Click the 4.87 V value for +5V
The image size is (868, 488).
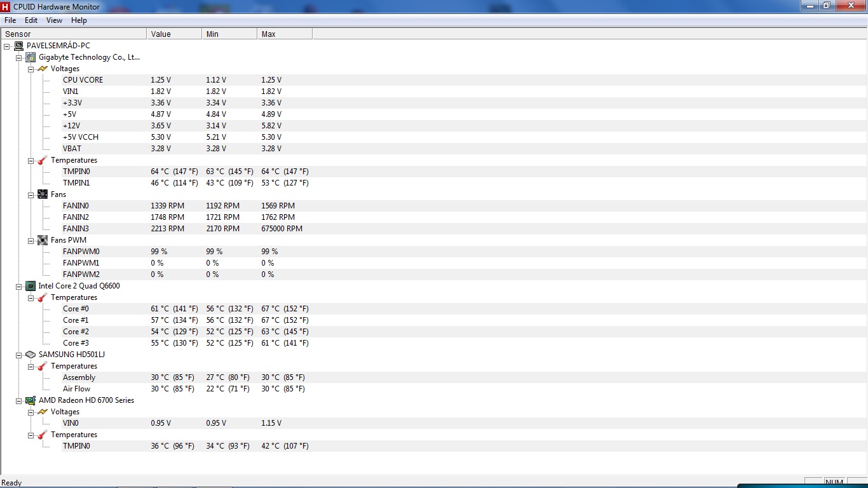[x=161, y=114]
